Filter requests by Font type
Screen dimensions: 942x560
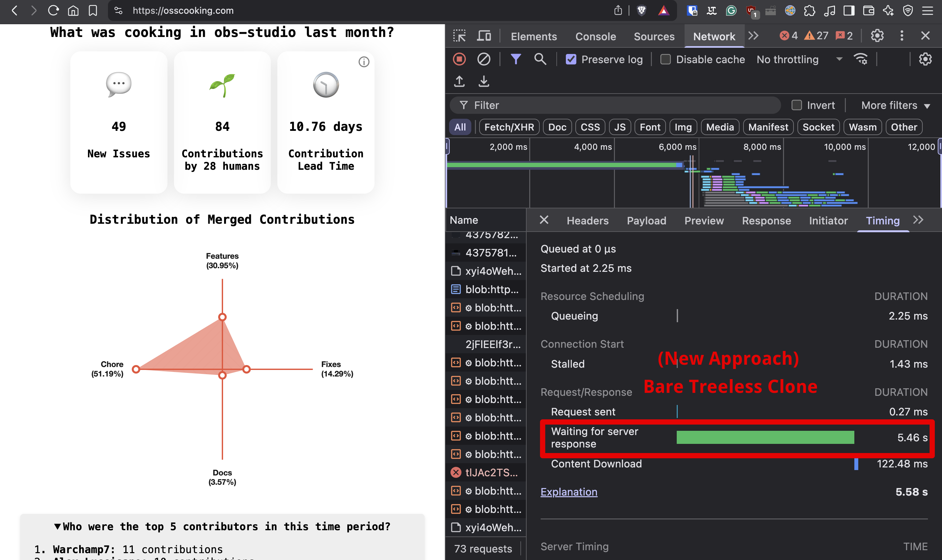pyautogui.click(x=650, y=127)
